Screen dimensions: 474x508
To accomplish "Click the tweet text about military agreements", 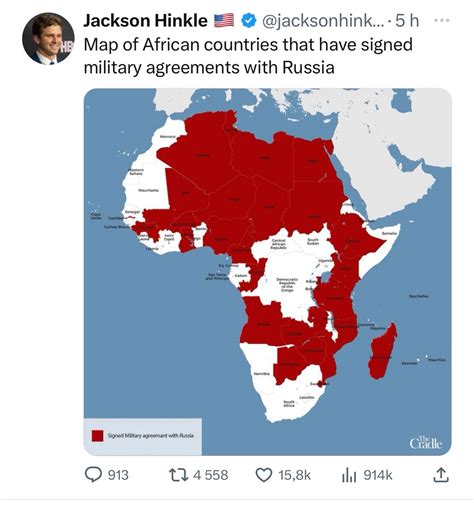I will 248,56.
